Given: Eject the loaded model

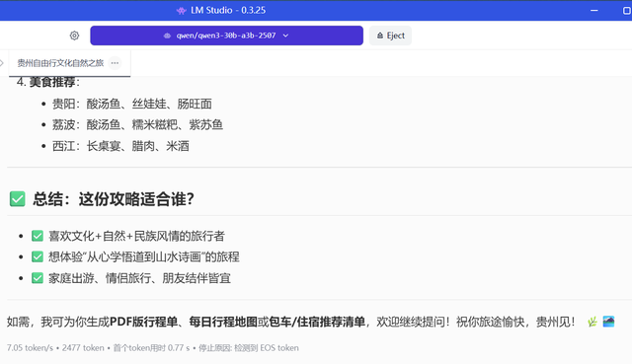Looking at the screenshot, I should pyautogui.click(x=390, y=36).
